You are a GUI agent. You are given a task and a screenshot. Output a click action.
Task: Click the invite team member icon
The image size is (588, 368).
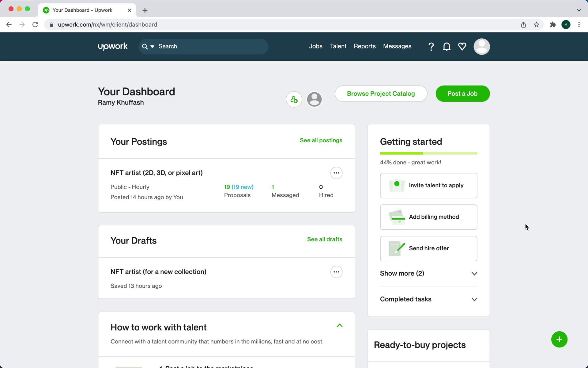pyautogui.click(x=294, y=99)
